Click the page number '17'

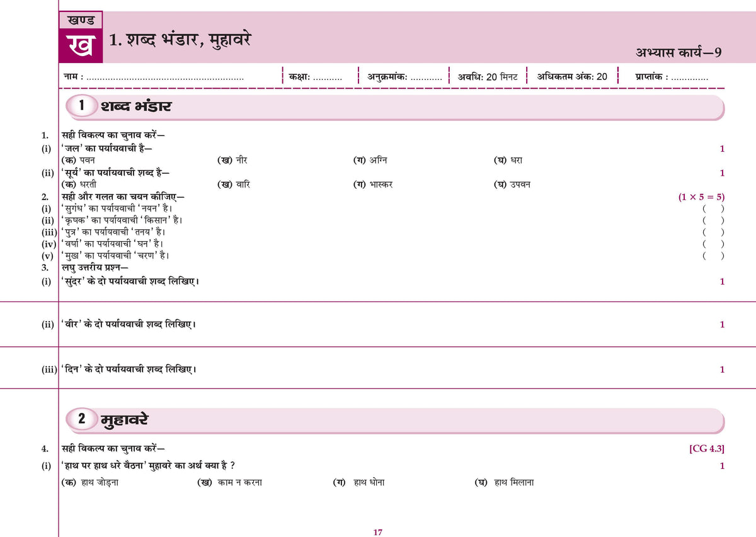378,532
